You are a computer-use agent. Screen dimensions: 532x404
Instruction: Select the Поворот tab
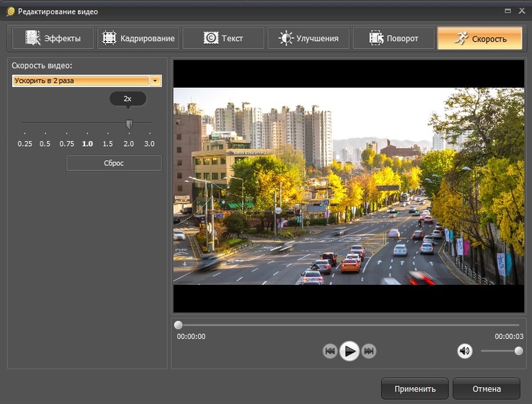click(394, 38)
